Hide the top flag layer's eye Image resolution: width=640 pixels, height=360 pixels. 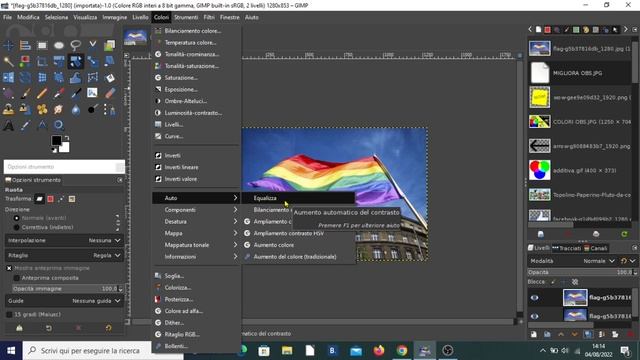tap(534, 298)
